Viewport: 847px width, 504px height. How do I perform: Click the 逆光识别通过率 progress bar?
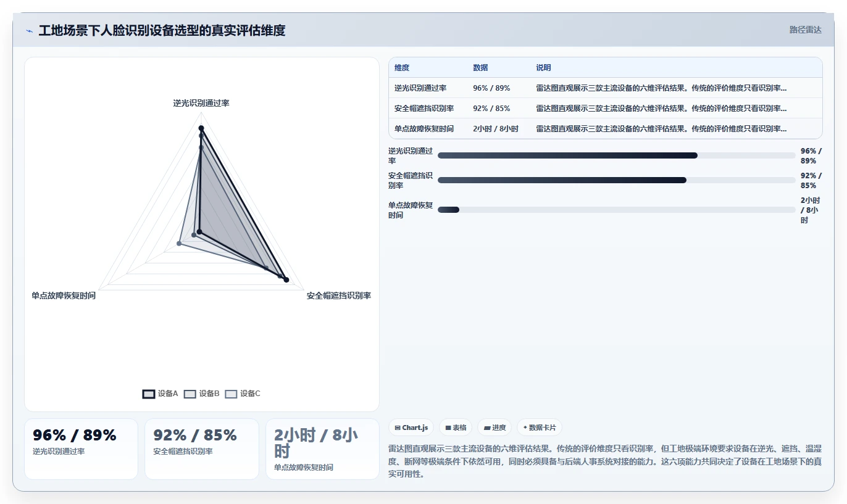coord(616,155)
